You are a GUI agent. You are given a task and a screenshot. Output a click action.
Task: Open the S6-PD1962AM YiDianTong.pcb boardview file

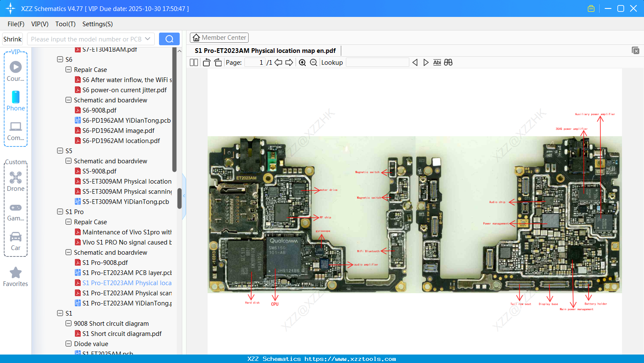pyautogui.click(x=126, y=121)
